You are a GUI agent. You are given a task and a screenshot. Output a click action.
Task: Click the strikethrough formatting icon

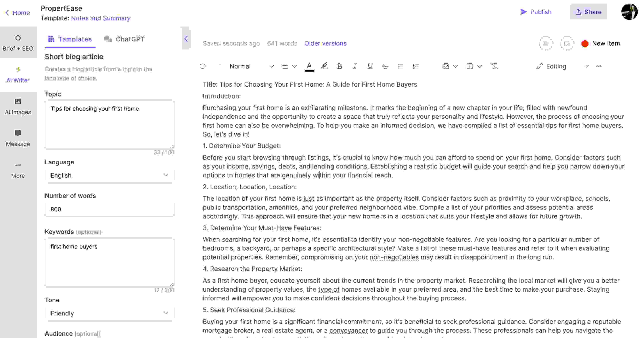(385, 66)
